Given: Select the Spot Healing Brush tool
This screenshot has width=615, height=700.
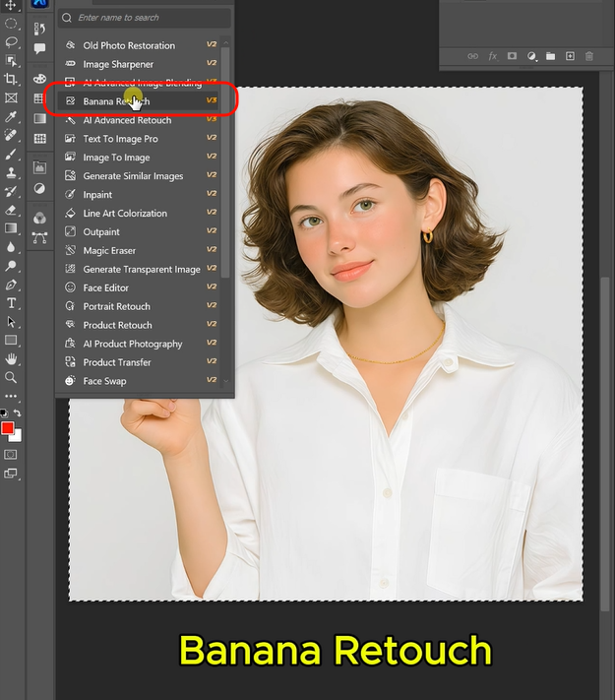Looking at the screenshot, I should [x=10, y=135].
